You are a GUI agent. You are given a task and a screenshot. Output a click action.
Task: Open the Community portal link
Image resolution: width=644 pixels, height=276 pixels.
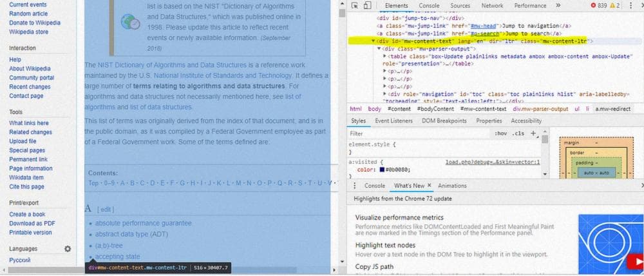pos(32,78)
